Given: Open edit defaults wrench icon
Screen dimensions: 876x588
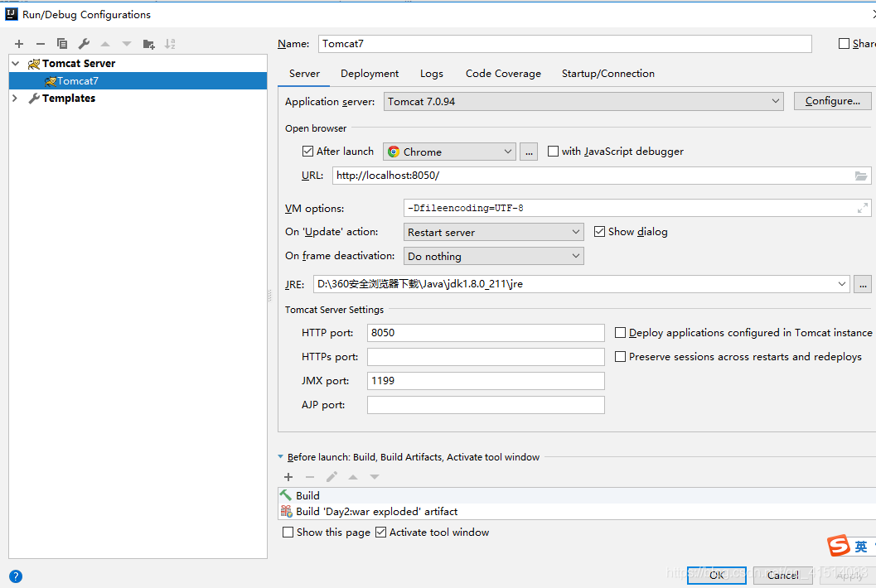Looking at the screenshot, I should 84,44.
